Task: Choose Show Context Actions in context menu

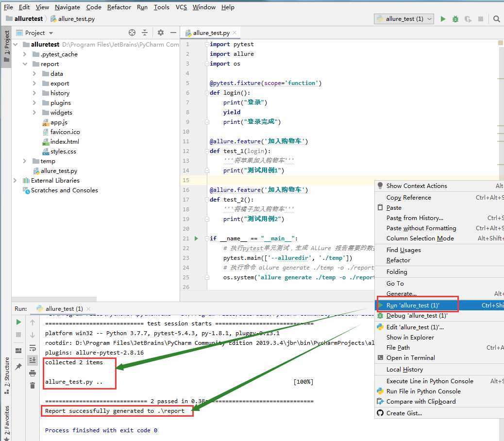Action: (439, 186)
